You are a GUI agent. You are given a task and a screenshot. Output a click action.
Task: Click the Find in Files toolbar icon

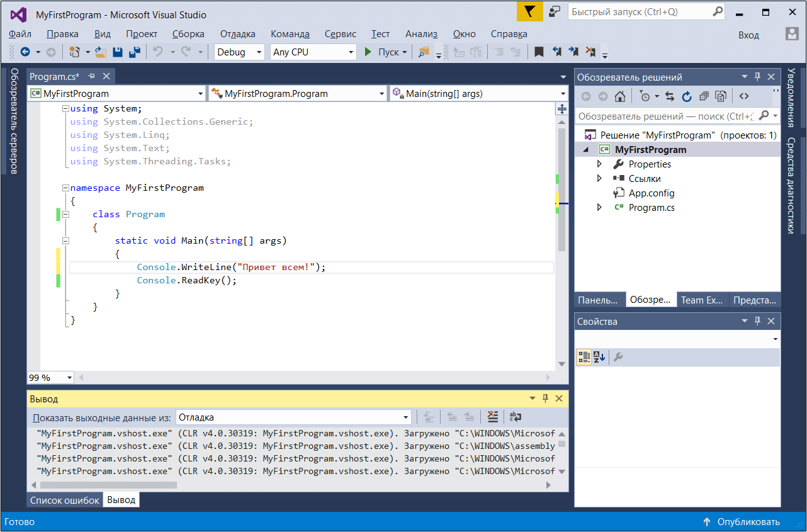point(424,52)
